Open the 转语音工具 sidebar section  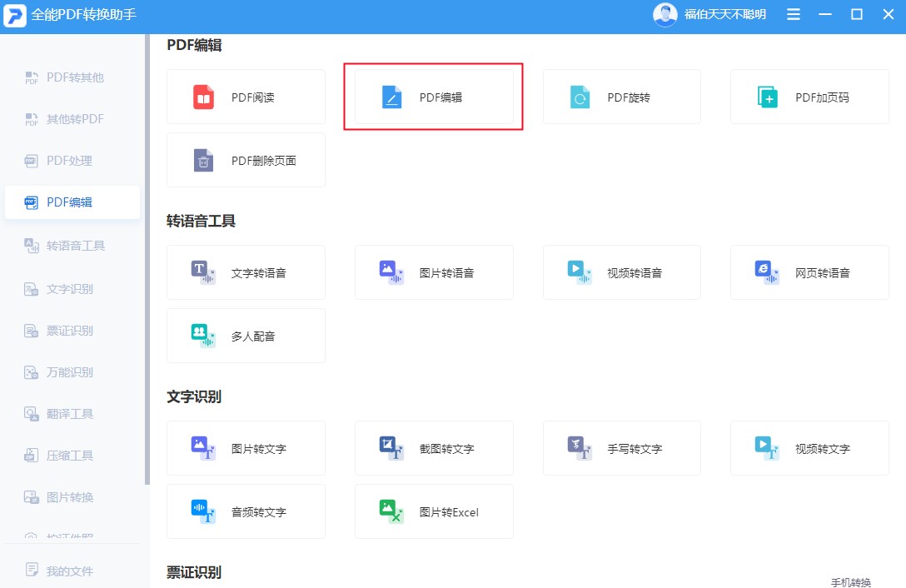pos(73,245)
